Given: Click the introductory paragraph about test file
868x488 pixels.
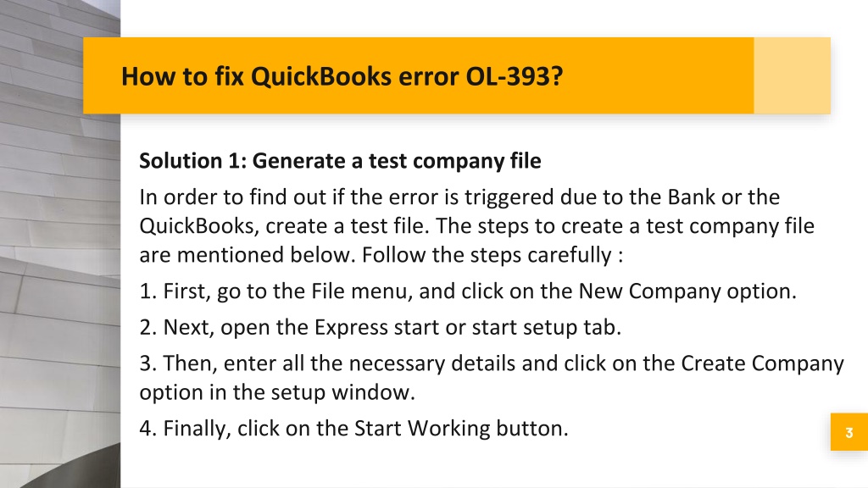Looking at the screenshot, I should pos(476,225).
